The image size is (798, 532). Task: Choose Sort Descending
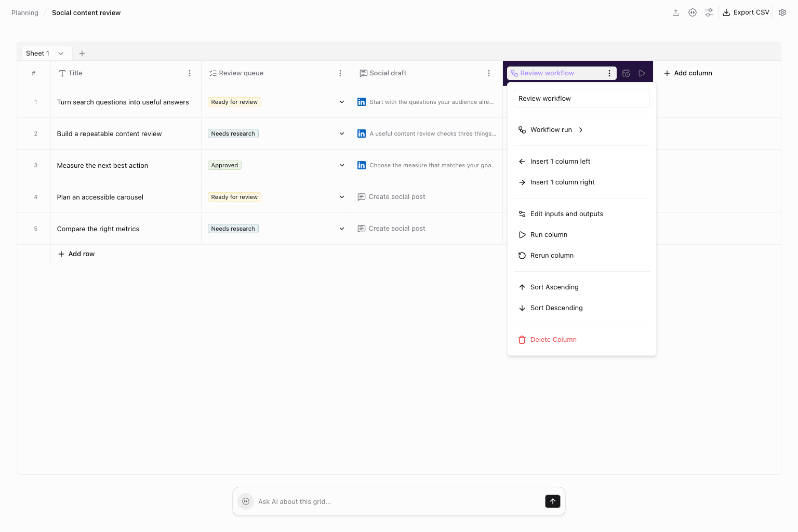(x=581, y=308)
